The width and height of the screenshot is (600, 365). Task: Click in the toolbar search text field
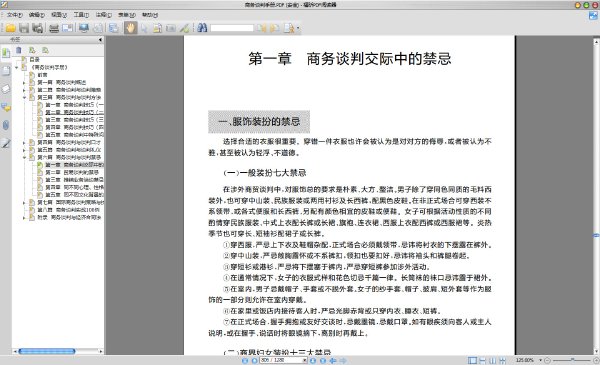[232, 28]
